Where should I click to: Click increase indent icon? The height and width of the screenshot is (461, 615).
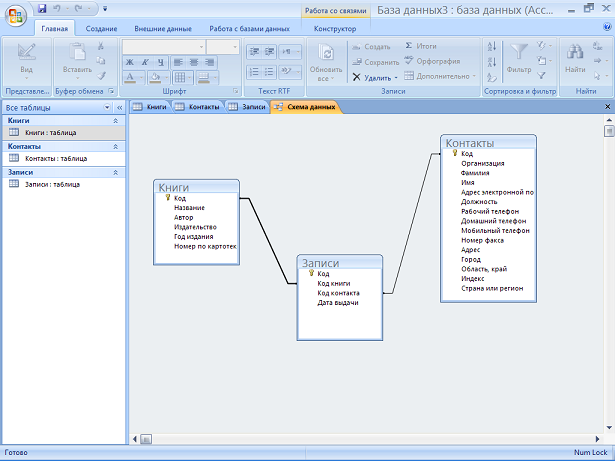point(269,52)
